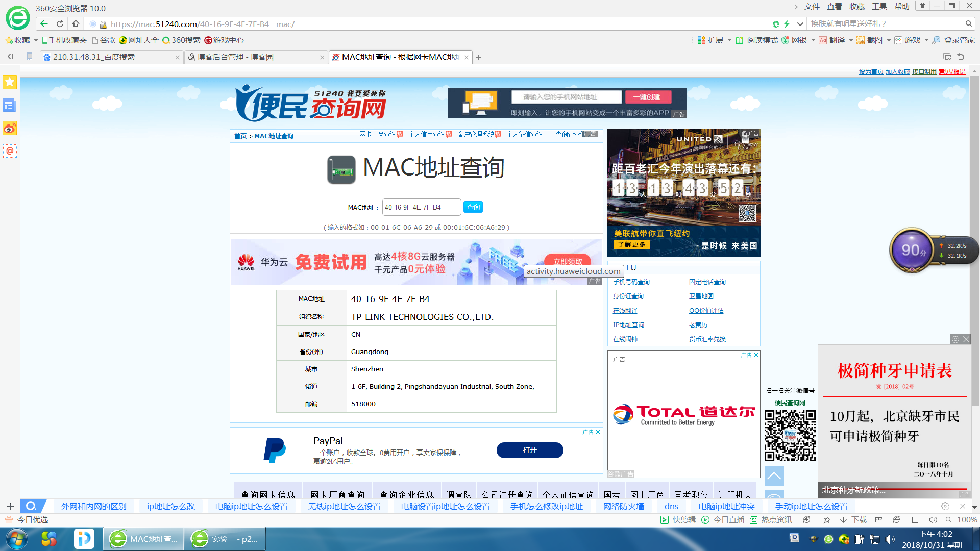Click the home page icon
980x551 pixels.
[76, 24]
